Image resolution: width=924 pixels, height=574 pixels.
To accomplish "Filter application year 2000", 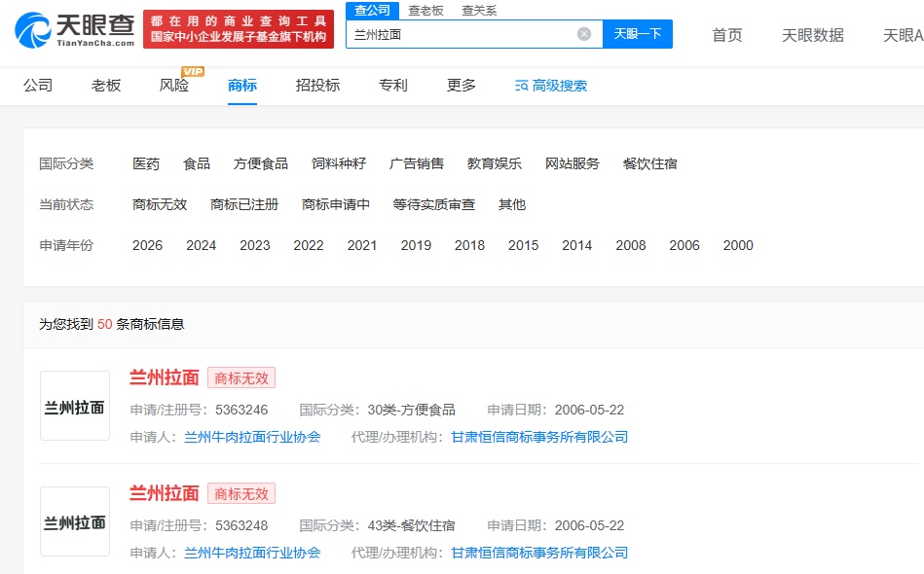I will pyautogui.click(x=738, y=245).
